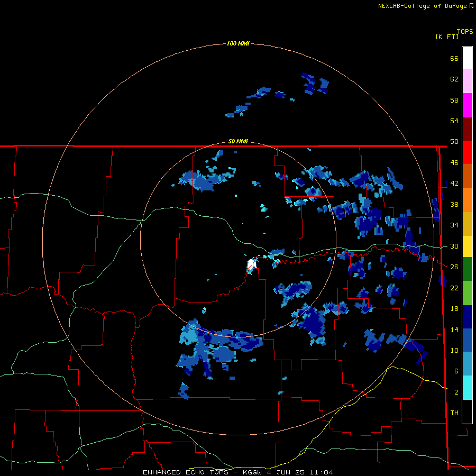Screen dimensions: 476x476
Task: Click the 2 legend value label
Action: pos(456,392)
